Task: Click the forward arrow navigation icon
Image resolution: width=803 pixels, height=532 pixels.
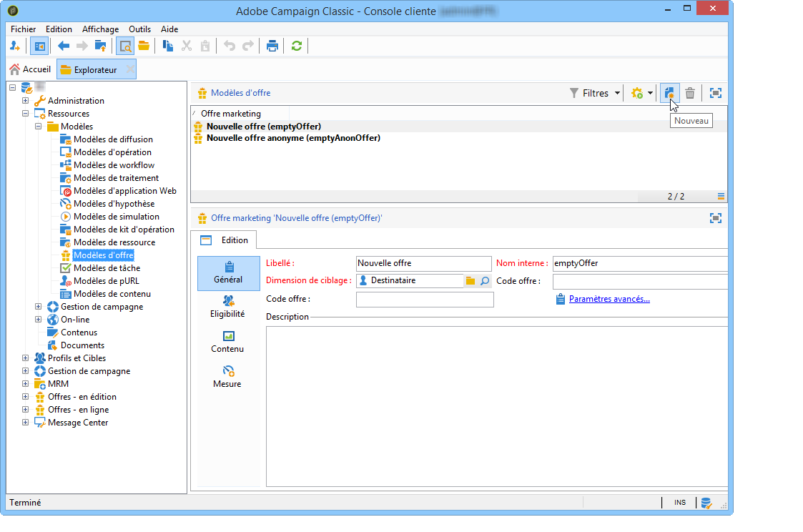Action: point(82,46)
